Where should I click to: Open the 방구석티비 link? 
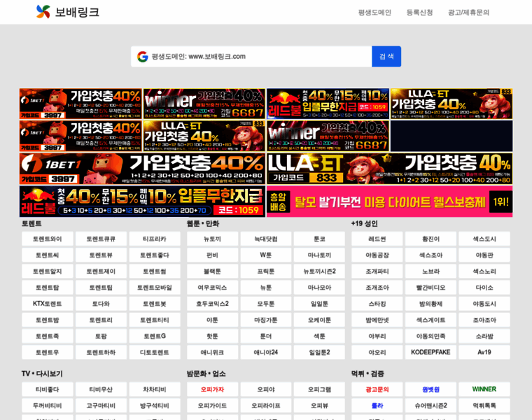pos(155,406)
